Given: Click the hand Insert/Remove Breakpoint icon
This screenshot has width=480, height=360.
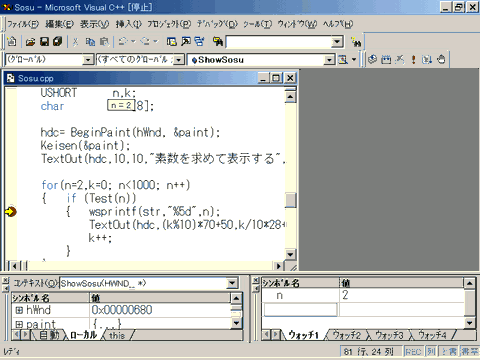Looking at the screenshot, I should [x=441, y=60].
